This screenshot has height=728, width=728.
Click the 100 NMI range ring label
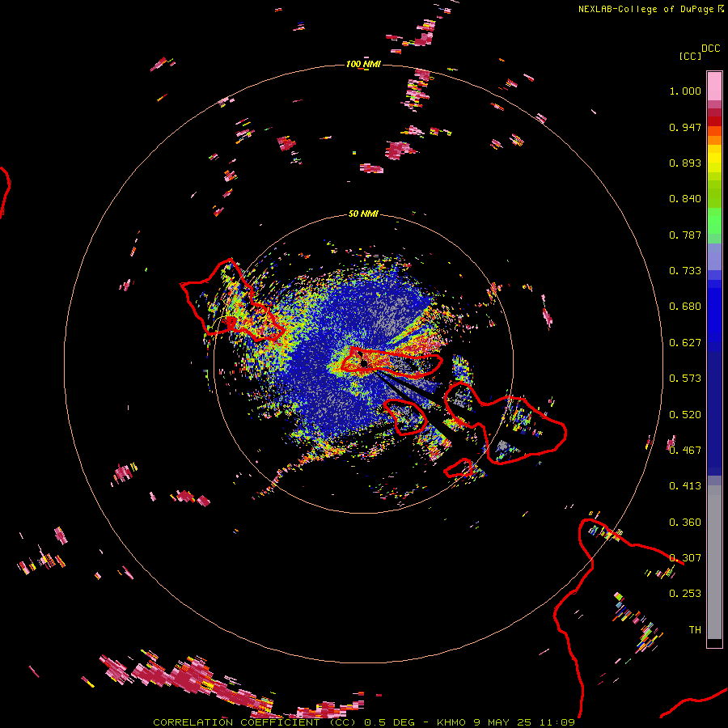point(363,64)
